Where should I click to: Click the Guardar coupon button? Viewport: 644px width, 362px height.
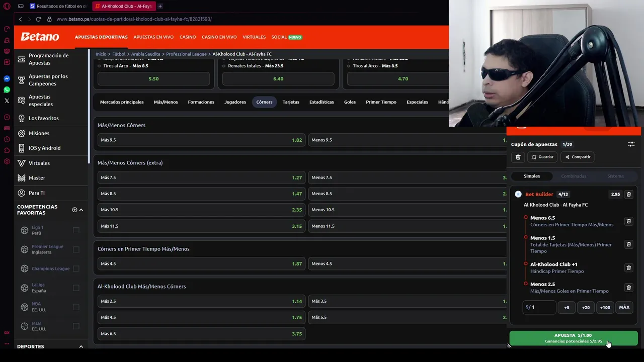tap(542, 157)
